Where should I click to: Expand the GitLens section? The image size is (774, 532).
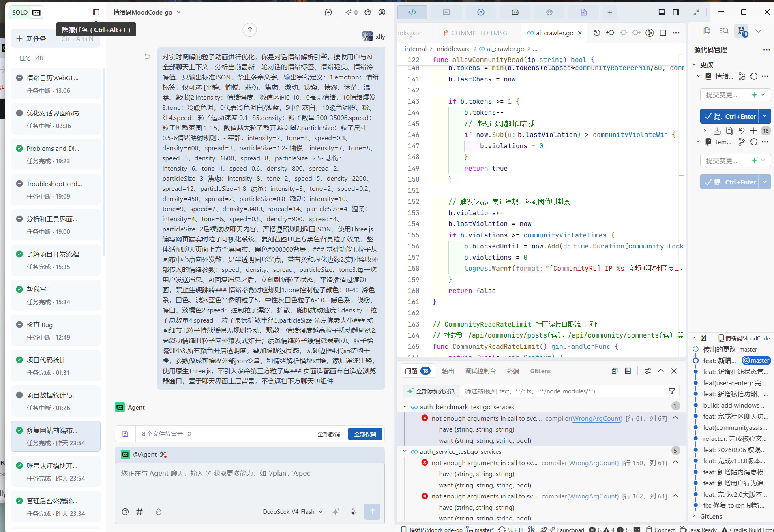click(x=711, y=516)
